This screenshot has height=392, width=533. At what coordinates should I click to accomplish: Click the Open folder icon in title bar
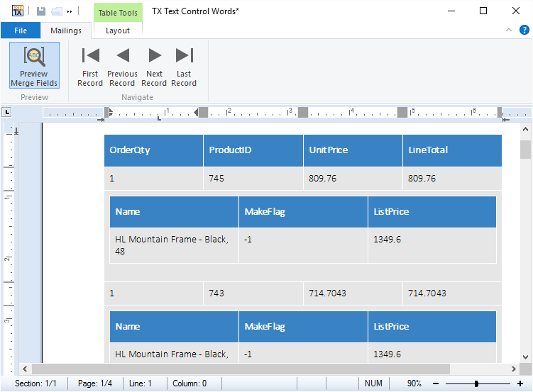[57, 11]
